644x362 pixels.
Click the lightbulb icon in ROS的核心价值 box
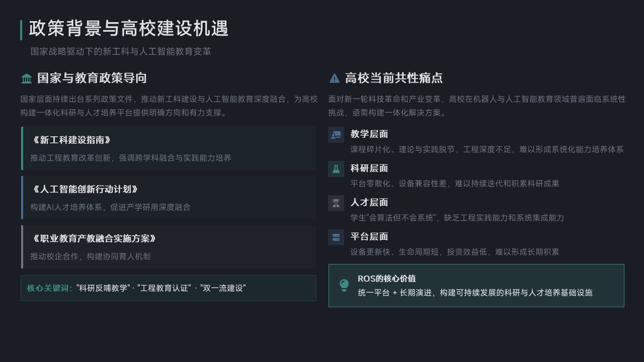click(x=344, y=286)
